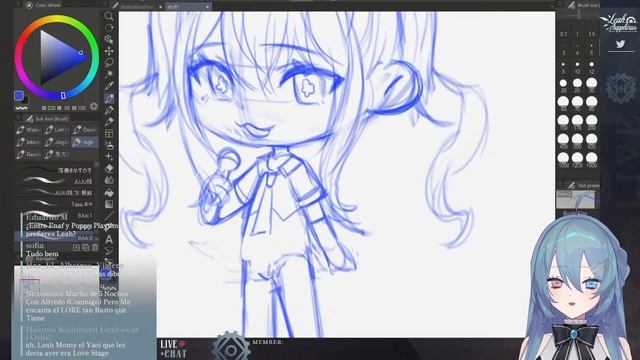Pick the Eyedropper tool
640x360 pixels.
109,86
